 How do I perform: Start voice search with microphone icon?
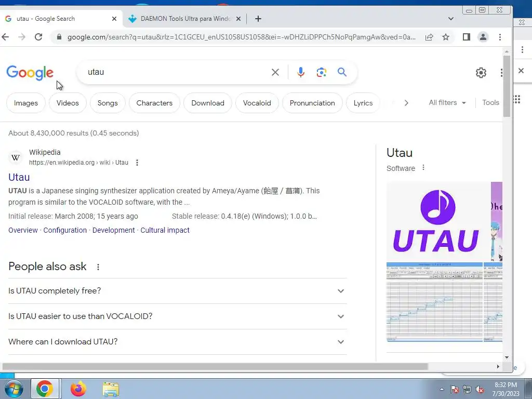pos(301,72)
